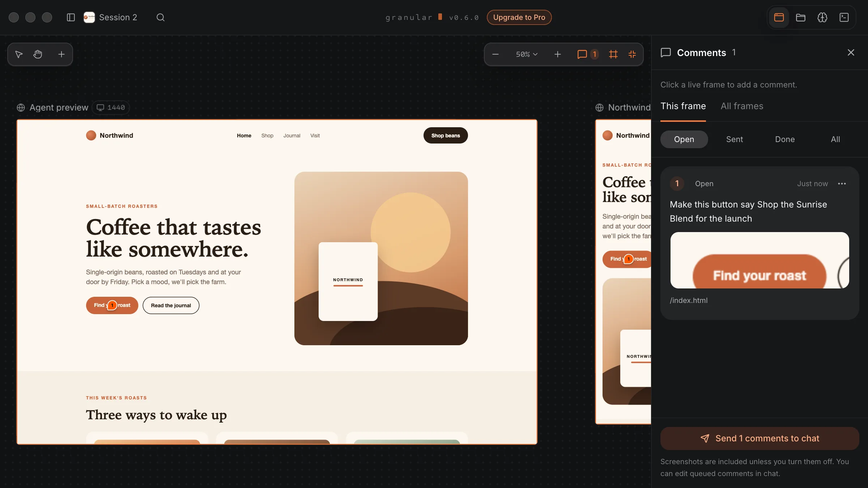This screenshot has height=488, width=868.
Task: Select the pointer cursor tool
Action: click(19, 54)
